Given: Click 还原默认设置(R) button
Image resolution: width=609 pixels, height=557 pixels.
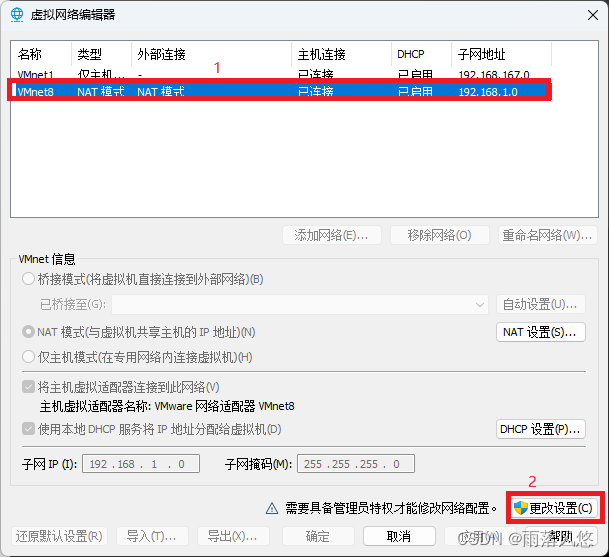Looking at the screenshot, I should pyautogui.click(x=59, y=536).
